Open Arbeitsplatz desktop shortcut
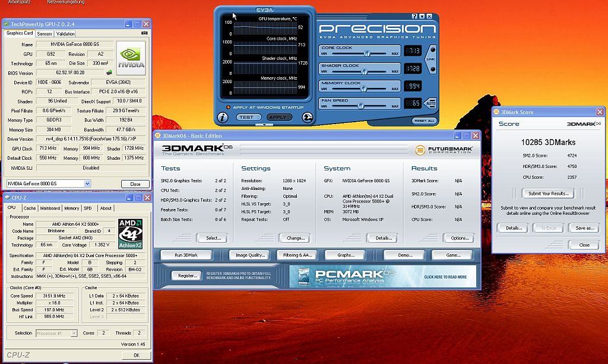 click(x=18, y=2)
